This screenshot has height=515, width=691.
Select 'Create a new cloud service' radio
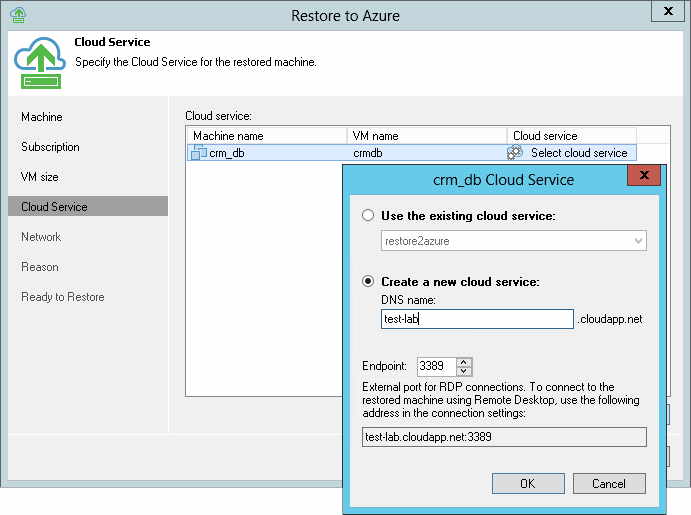click(368, 281)
